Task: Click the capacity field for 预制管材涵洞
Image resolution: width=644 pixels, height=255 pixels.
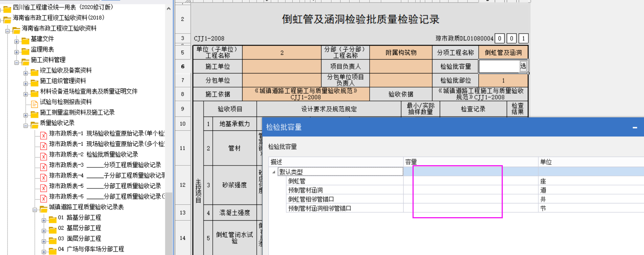Action: pyautogui.click(x=471, y=190)
